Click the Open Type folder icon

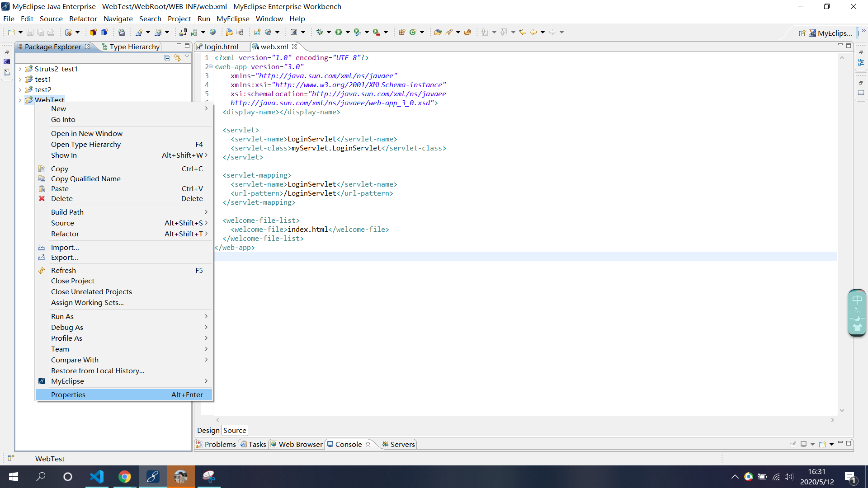438,32
